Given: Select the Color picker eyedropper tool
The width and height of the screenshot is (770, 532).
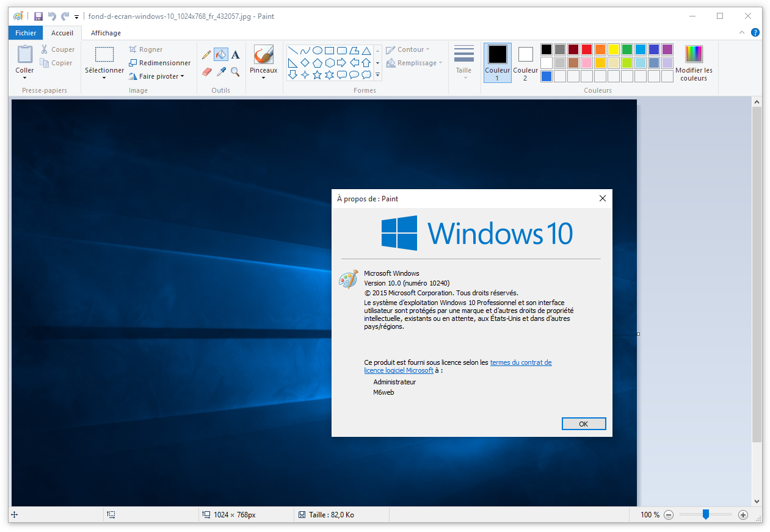Looking at the screenshot, I should click(x=221, y=71).
